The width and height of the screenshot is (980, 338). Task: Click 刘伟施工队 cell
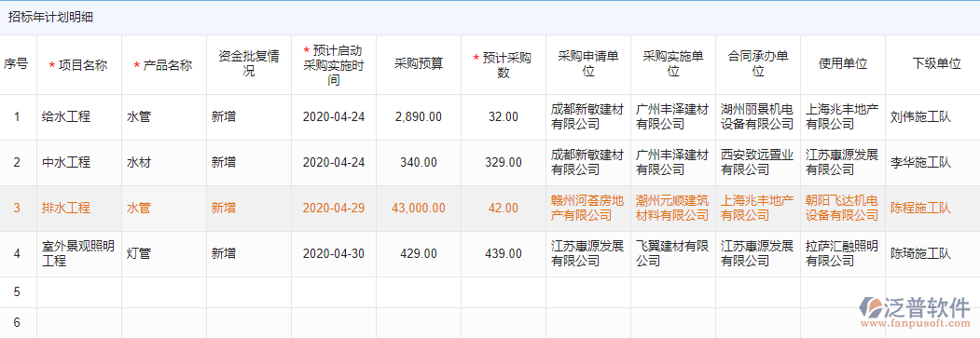coord(932,117)
